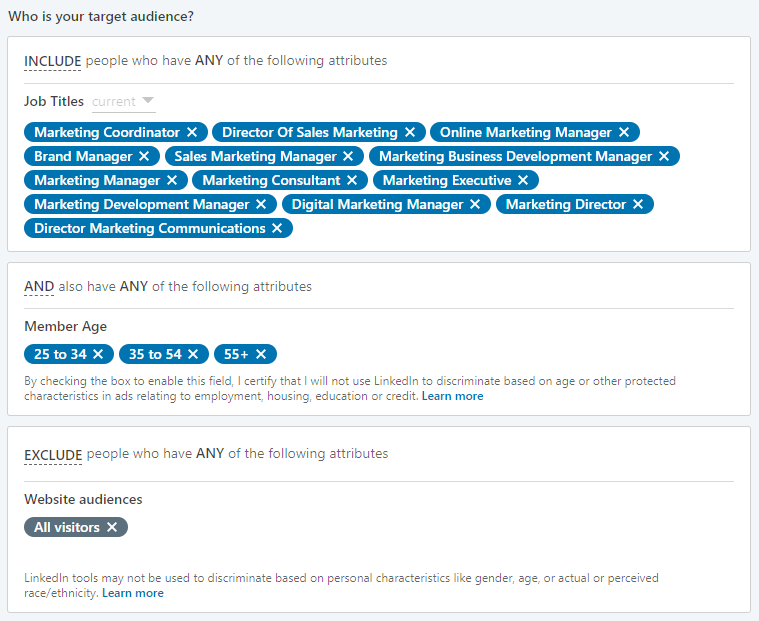Remove the Marketing Consultant tag
The width and height of the screenshot is (759, 621).
tap(352, 180)
